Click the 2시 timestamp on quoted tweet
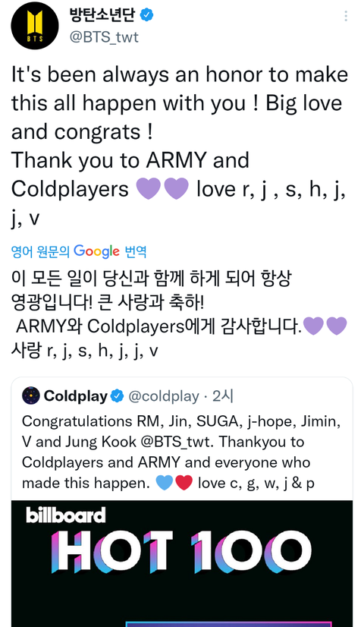Viewport: 364px width, 627px height. [222, 396]
